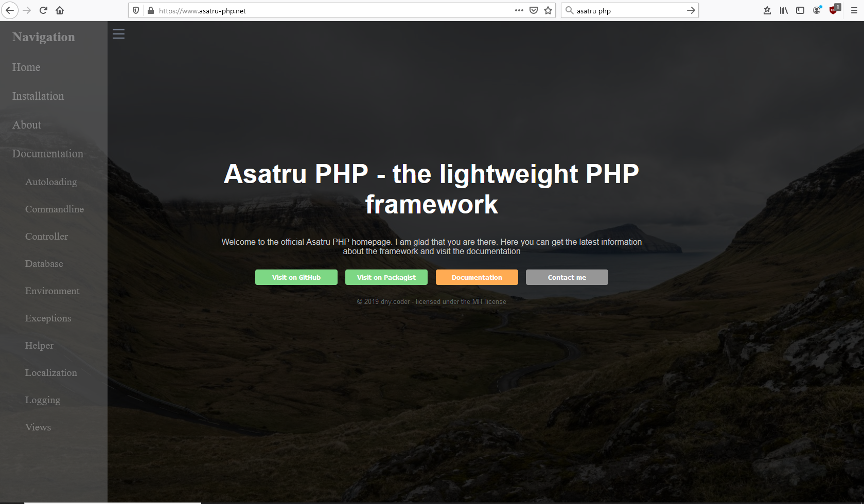
Task: Click the Firefox account icon
Action: 817,10
